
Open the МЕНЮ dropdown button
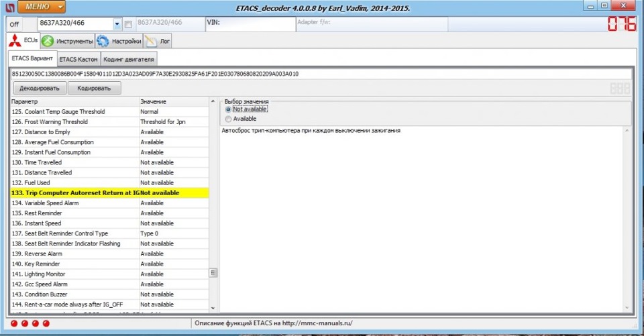[42, 7]
